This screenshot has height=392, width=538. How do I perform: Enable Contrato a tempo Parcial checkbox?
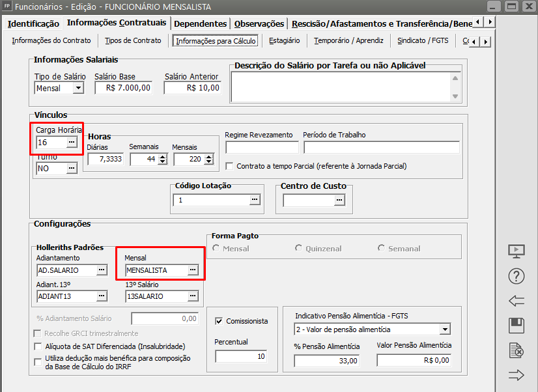point(229,166)
